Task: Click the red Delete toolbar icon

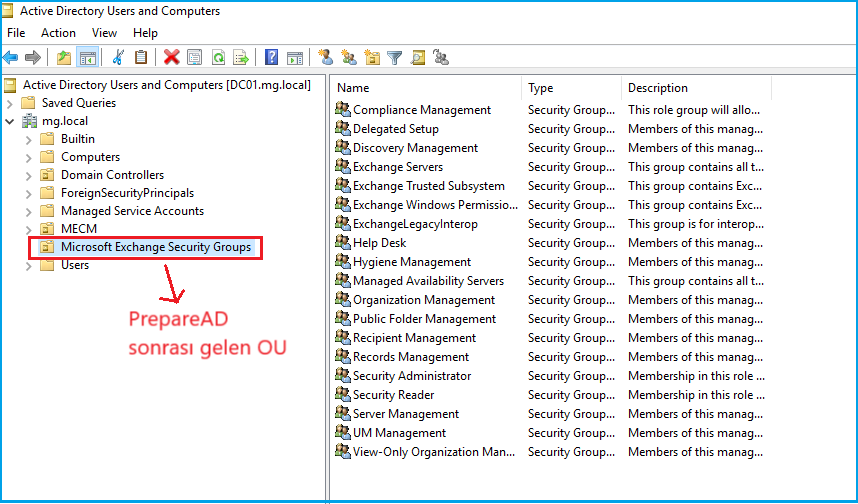Action: point(172,58)
